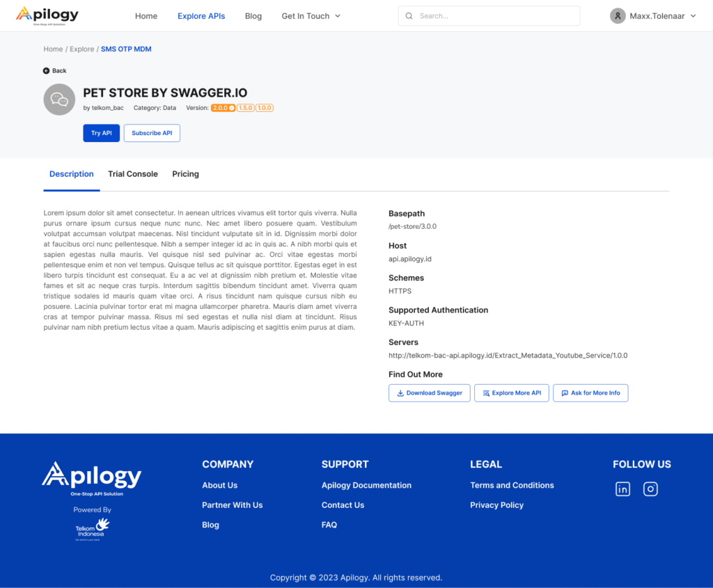Click the Download Swagger button
Viewport: 713px width, 588px height.
pyautogui.click(x=429, y=393)
